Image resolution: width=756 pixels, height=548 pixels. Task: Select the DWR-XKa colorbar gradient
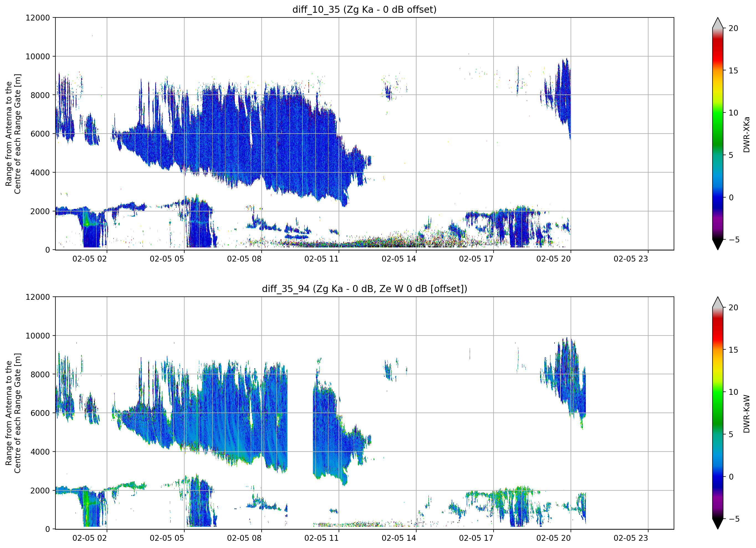718,134
